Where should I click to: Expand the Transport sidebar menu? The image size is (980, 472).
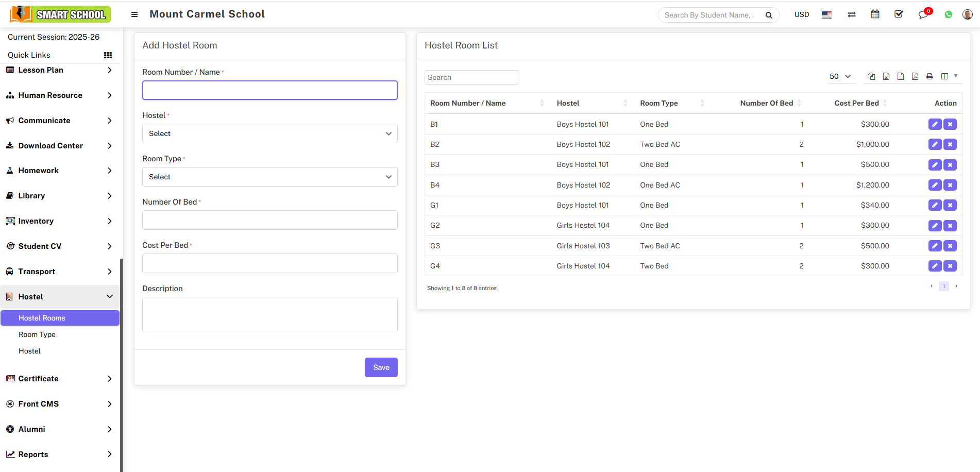(60, 272)
